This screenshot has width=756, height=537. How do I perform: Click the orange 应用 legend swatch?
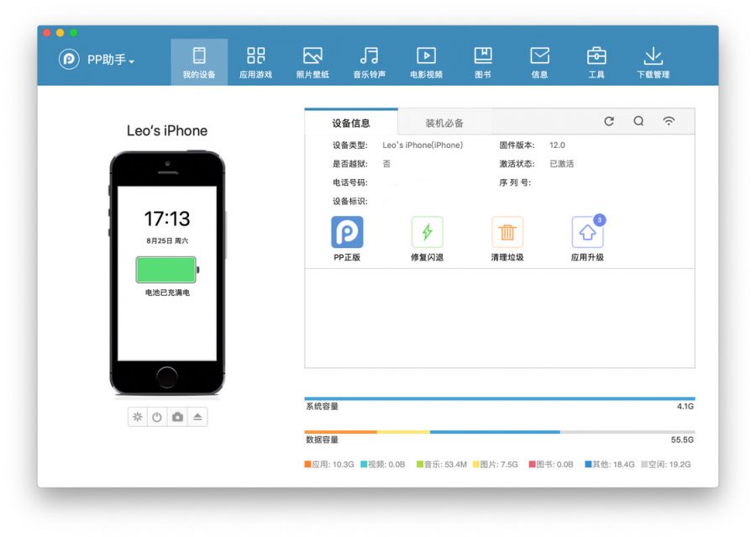(x=307, y=464)
